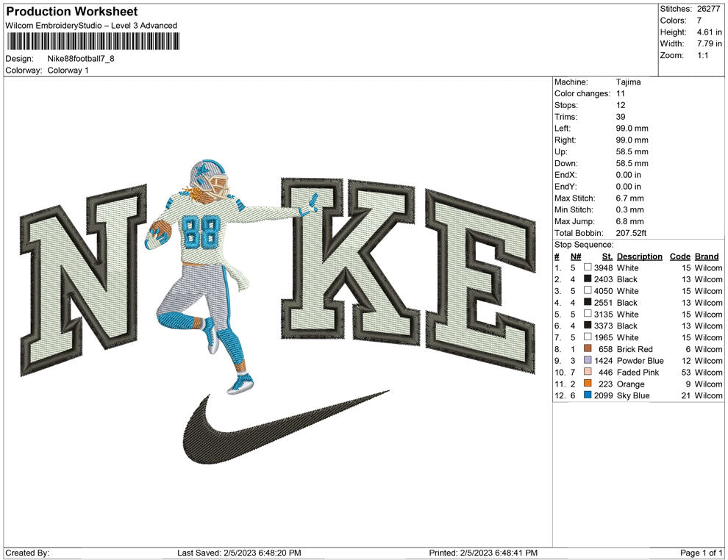This screenshot has width=728, height=560.
Task: Click the Faded Pink description text
Action: tap(638, 372)
